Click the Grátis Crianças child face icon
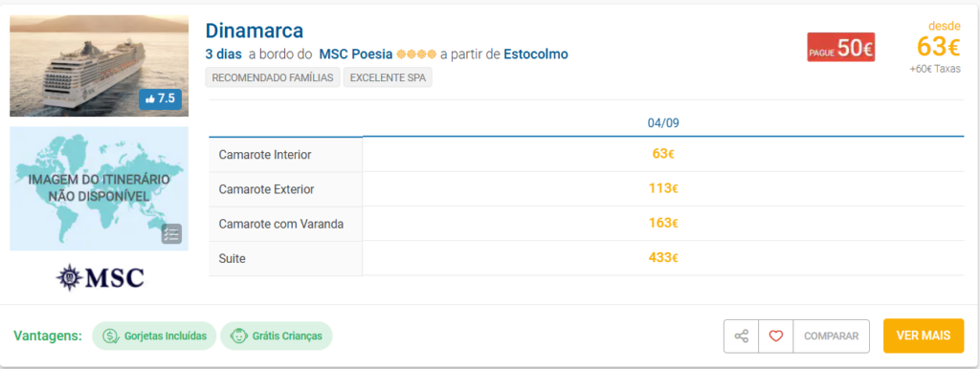This screenshot has width=980, height=369. 238,336
